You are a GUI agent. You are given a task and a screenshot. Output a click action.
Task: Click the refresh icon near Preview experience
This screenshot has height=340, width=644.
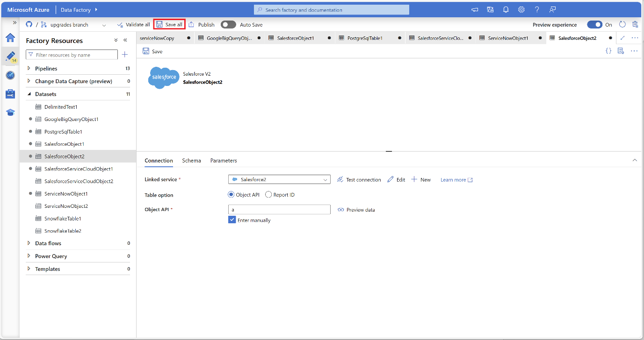pyautogui.click(x=622, y=24)
